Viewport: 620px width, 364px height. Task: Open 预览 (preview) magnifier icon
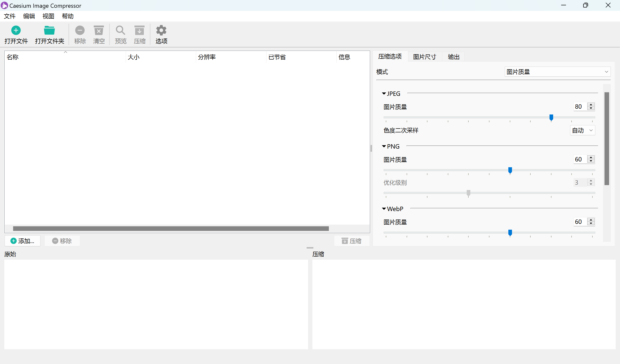click(121, 30)
